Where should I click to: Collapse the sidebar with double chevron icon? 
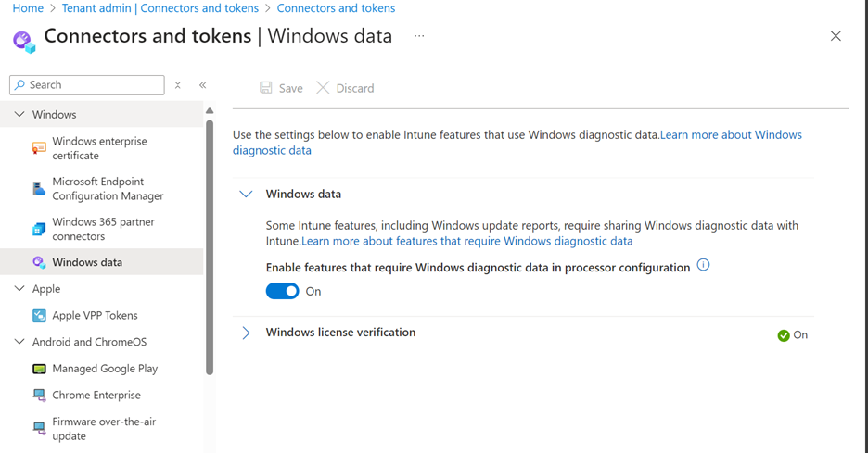point(202,85)
